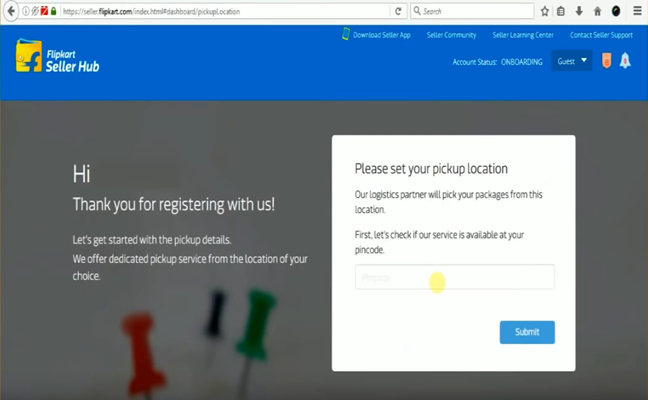This screenshot has height=400, width=648.
Task: Reload the page with refresh icon
Action: click(398, 11)
